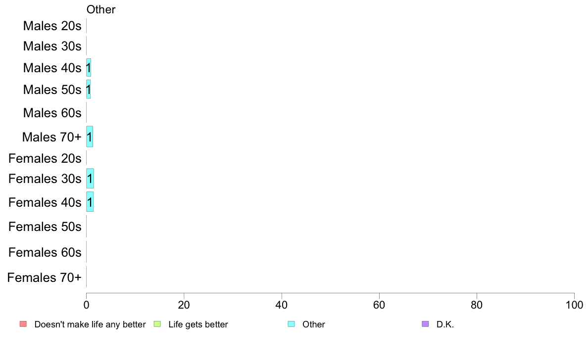Select the Females 30s cyan bar
588x364 pixels.
90,179
